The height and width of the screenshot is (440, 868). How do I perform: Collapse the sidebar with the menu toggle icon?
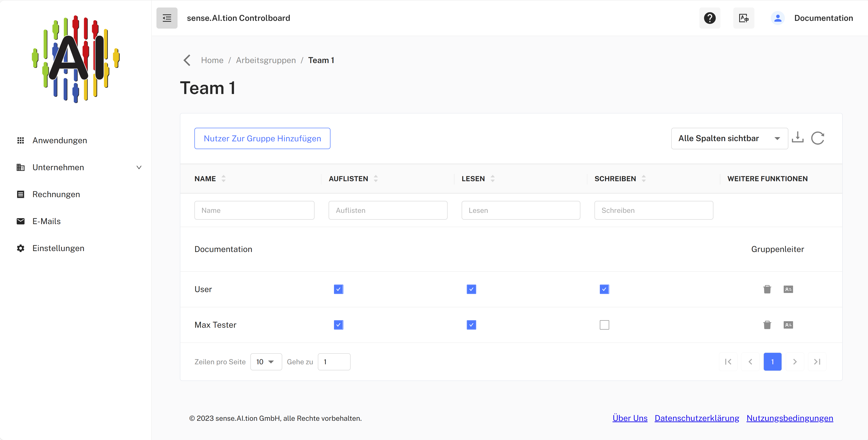click(167, 18)
